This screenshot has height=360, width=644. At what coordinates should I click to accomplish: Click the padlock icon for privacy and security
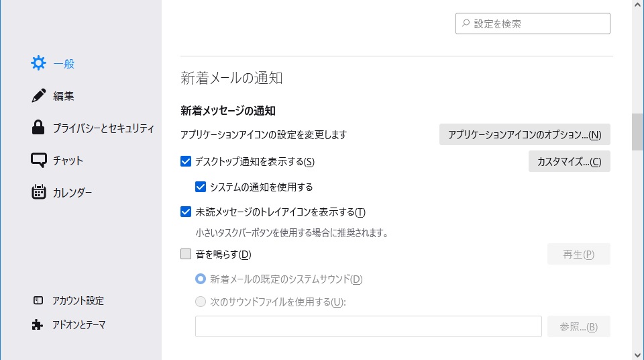39,128
